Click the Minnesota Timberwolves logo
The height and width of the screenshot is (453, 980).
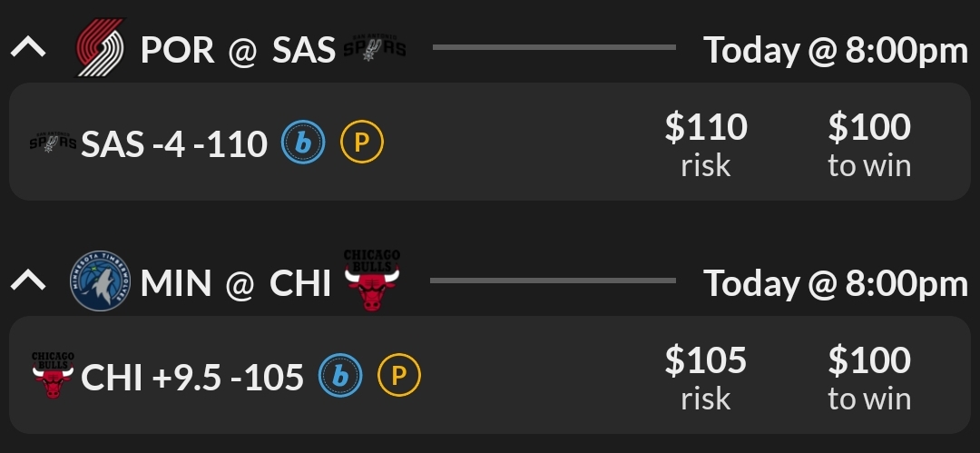100,281
